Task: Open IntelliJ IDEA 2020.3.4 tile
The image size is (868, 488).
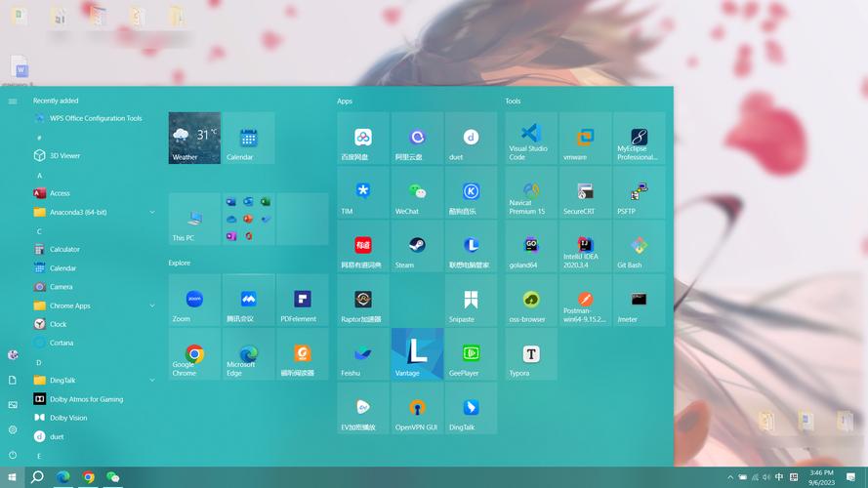Action: coord(585,246)
